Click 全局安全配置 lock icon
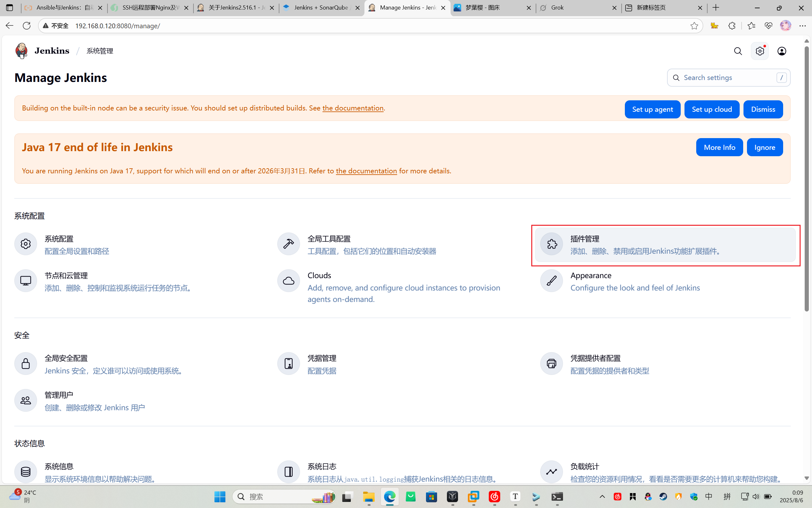Screen dimensions: 812x508 (25, 364)
